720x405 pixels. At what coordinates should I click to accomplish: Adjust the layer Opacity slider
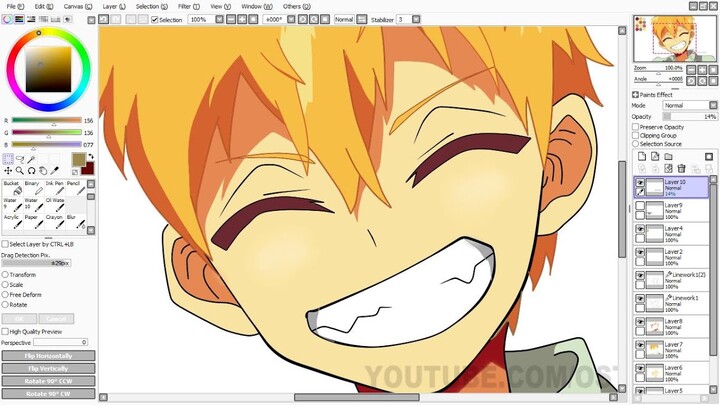[690, 117]
